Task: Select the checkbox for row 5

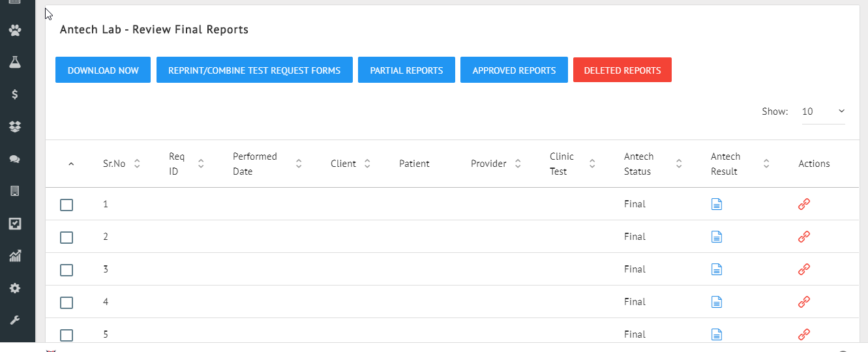Action: click(x=67, y=335)
